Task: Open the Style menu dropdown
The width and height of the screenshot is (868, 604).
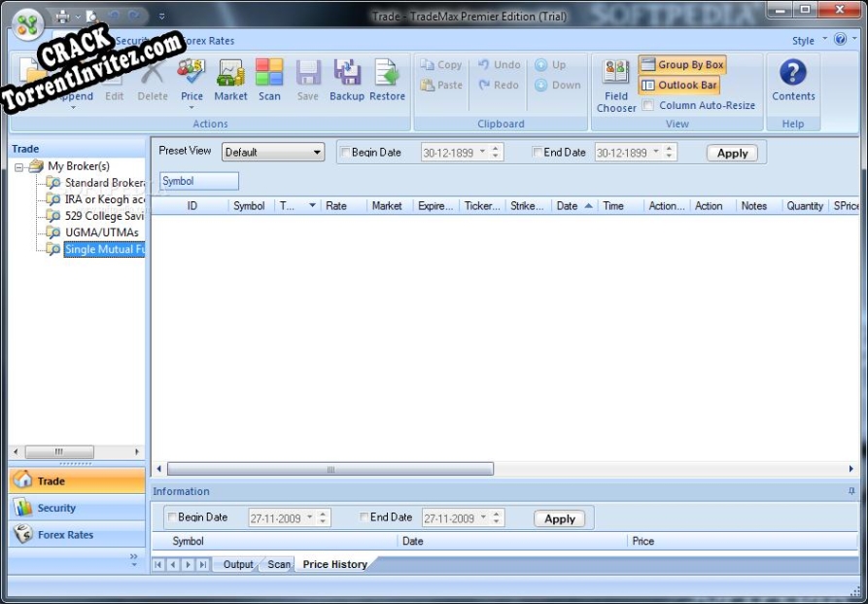Action: [x=824, y=41]
